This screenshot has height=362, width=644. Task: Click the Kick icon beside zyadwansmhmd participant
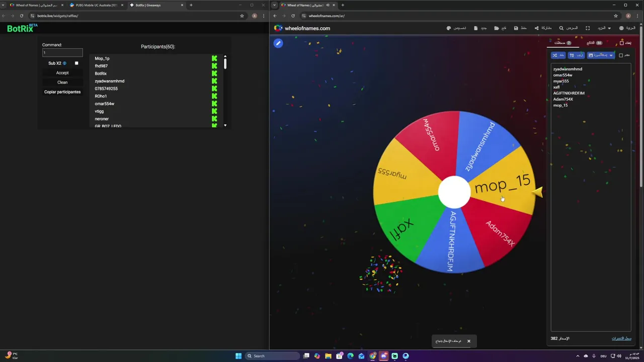[214, 81]
